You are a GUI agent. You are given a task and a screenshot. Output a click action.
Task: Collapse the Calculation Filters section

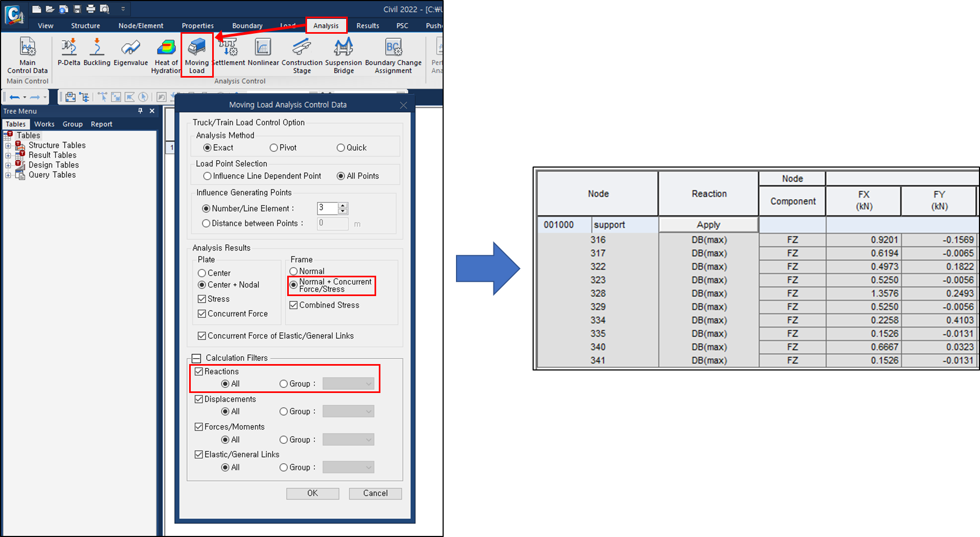pos(196,358)
